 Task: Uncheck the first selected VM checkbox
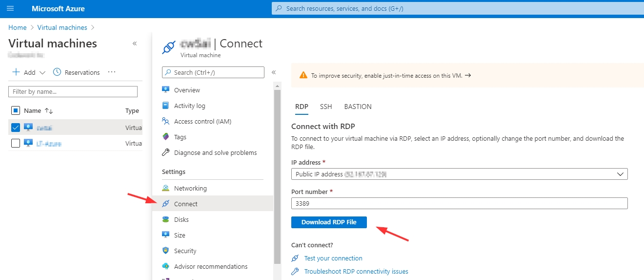tap(15, 128)
